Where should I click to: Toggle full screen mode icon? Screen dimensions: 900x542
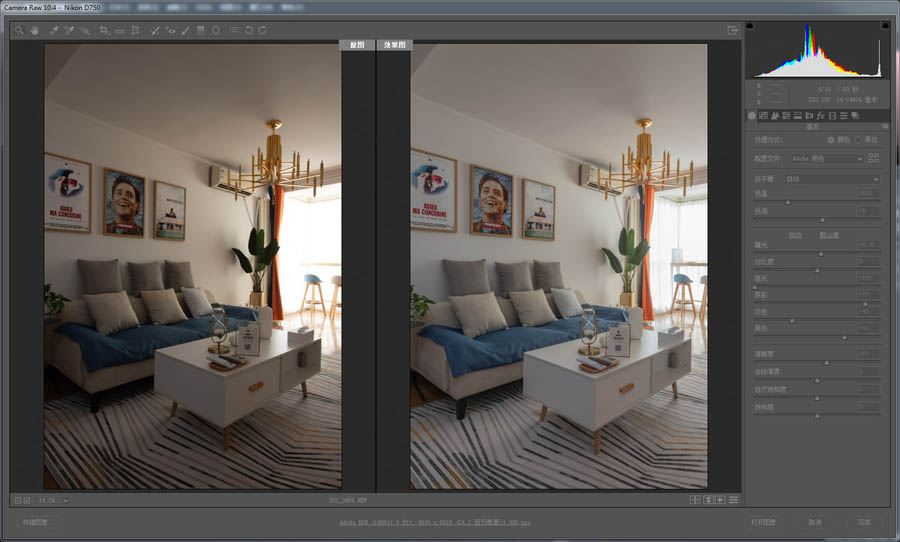point(732,30)
